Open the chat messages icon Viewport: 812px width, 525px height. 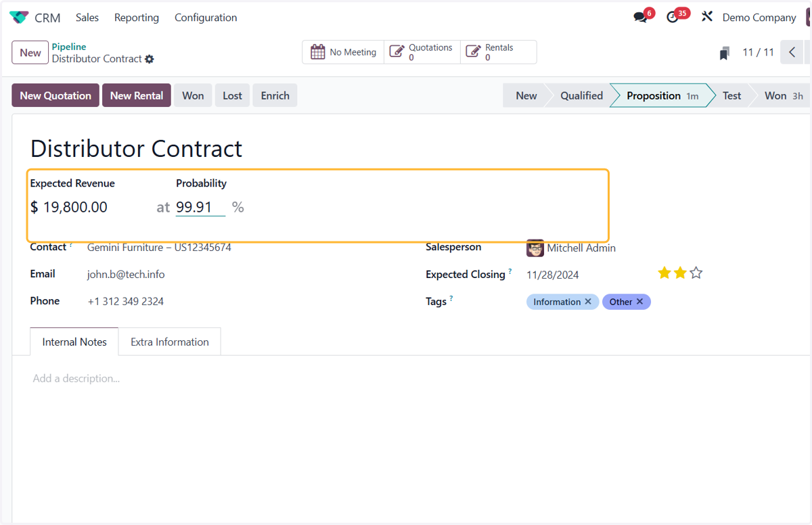pos(640,18)
